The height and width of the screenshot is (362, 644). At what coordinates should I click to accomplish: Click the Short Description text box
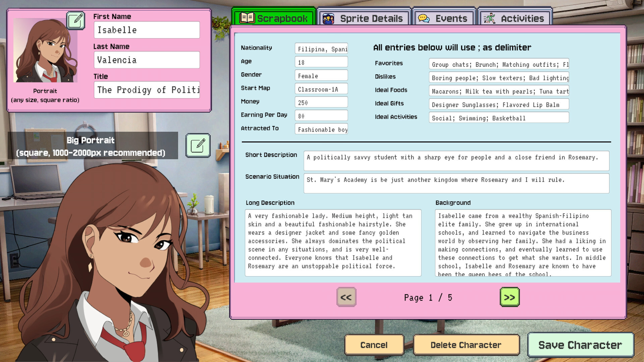click(x=457, y=161)
